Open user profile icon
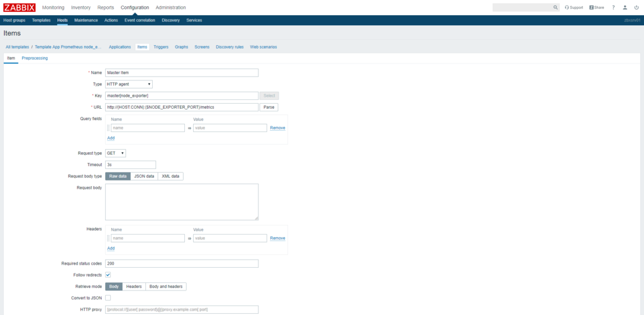The image size is (644, 315). pos(625,8)
